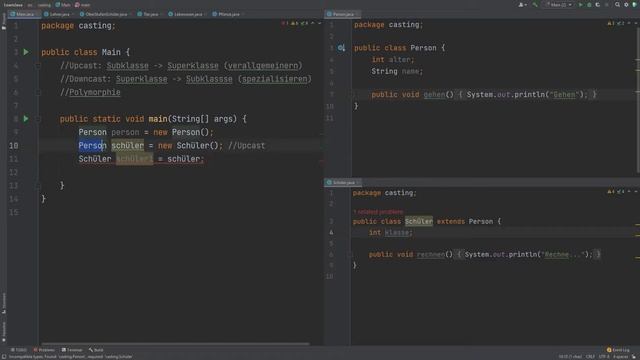This screenshot has height=360, width=640.
Task: Collapse the main method fold marker
Action: (x=37, y=119)
